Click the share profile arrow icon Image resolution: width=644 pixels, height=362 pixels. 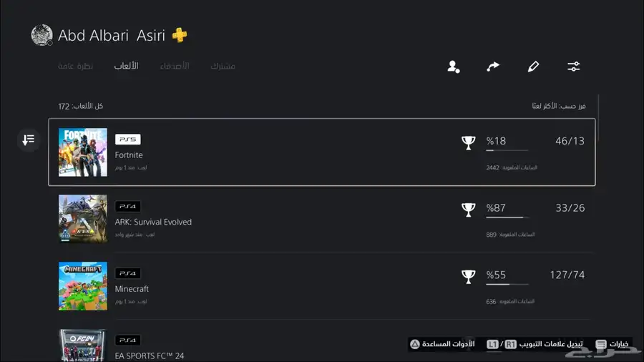[493, 67]
